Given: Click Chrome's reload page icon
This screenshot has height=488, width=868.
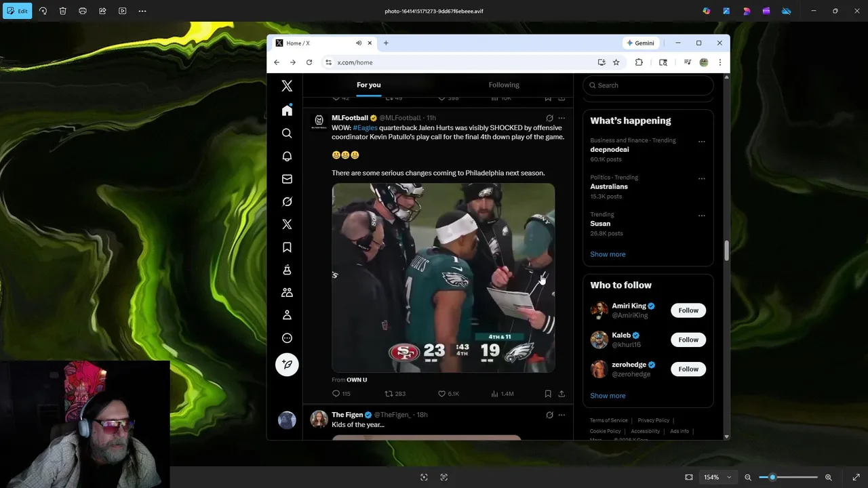Looking at the screenshot, I should coord(309,62).
